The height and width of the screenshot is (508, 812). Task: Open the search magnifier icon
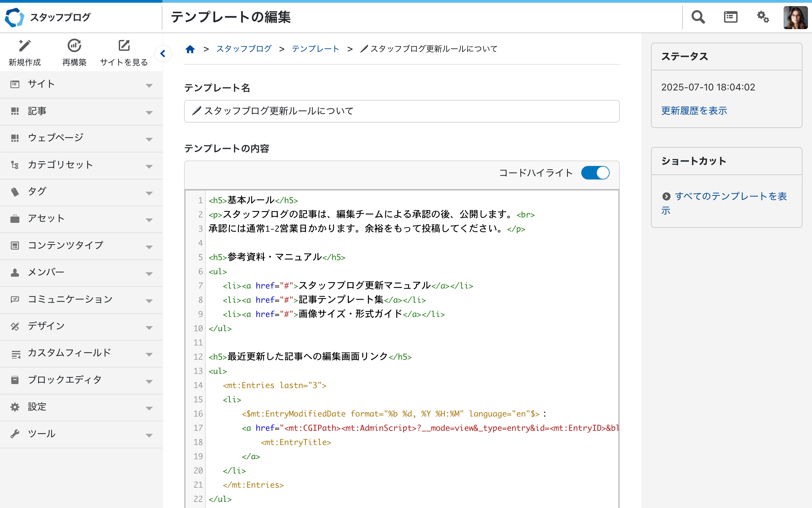pos(698,17)
